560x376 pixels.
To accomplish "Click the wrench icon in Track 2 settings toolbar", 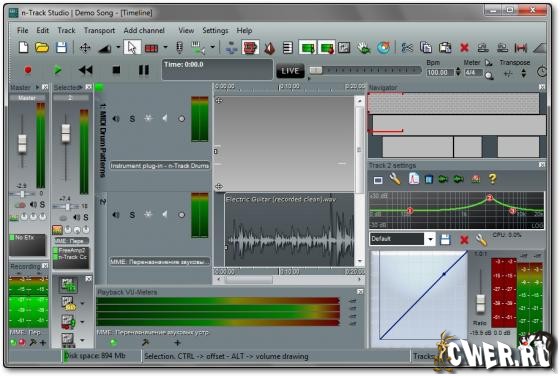I will tap(395, 179).
